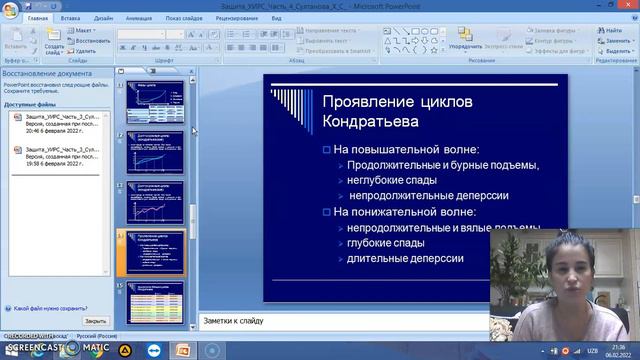Select the straight line shape
Image resolution: width=640 pixels, height=360 pixels.
(x=396, y=31)
